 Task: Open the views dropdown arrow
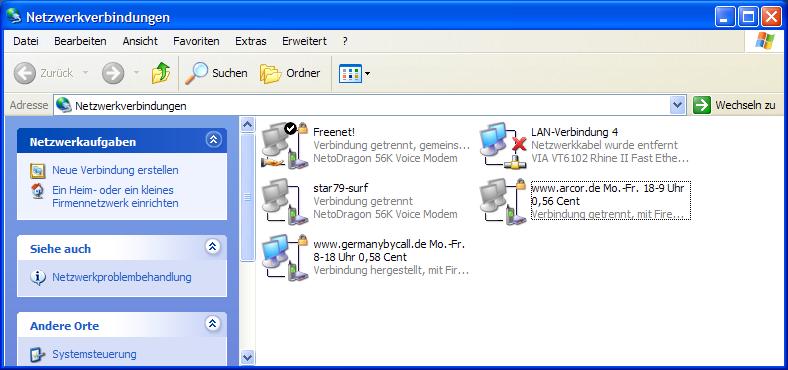pos(367,73)
